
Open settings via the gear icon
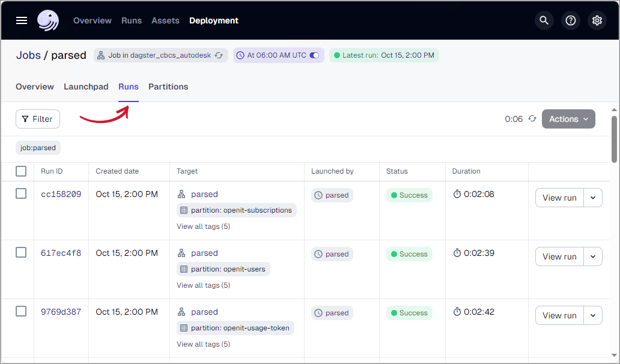(597, 20)
